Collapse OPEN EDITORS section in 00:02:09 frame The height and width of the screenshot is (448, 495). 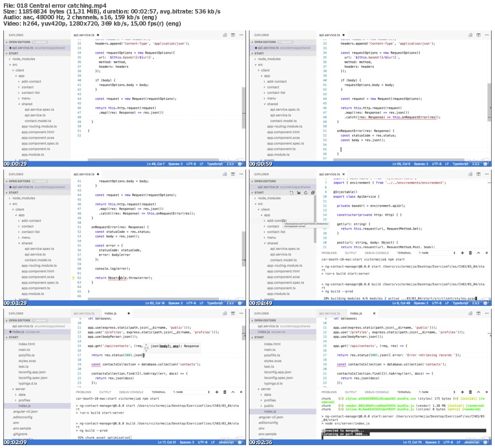pyautogui.click(x=6, y=320)
